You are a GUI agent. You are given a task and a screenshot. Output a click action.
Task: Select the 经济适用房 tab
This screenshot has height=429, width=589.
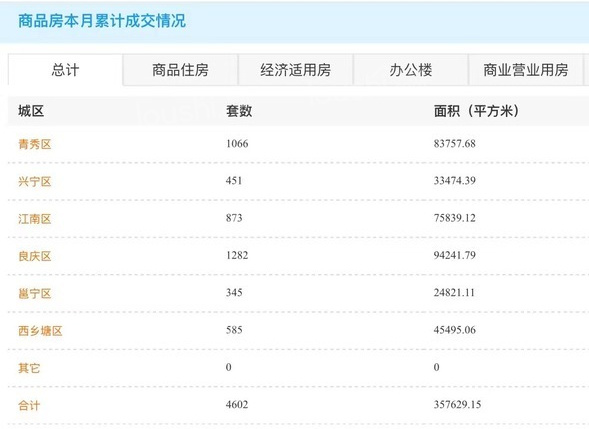296,70
